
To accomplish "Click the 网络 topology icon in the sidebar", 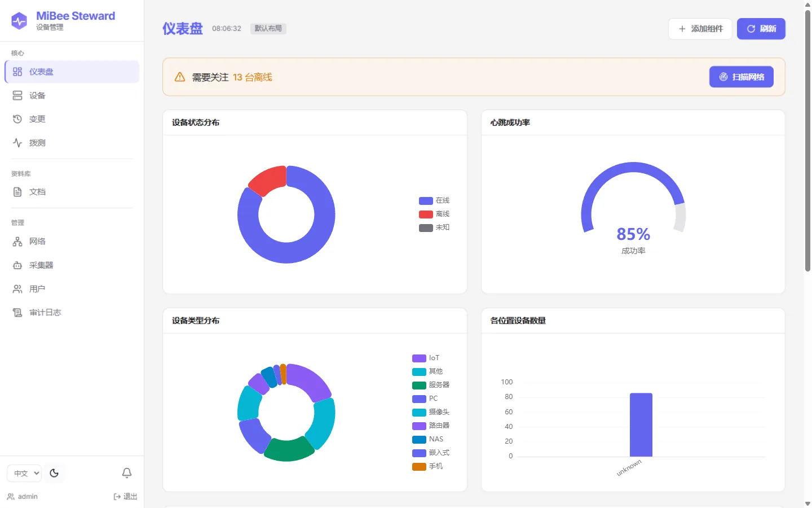I will [17, 242].
